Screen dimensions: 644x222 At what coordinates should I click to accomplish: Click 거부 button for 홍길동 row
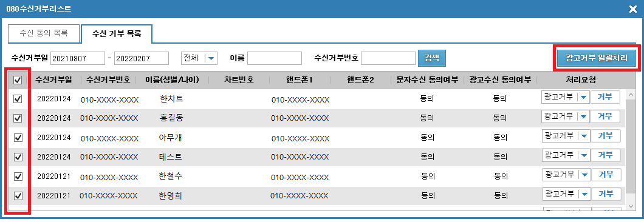point(605,116)
